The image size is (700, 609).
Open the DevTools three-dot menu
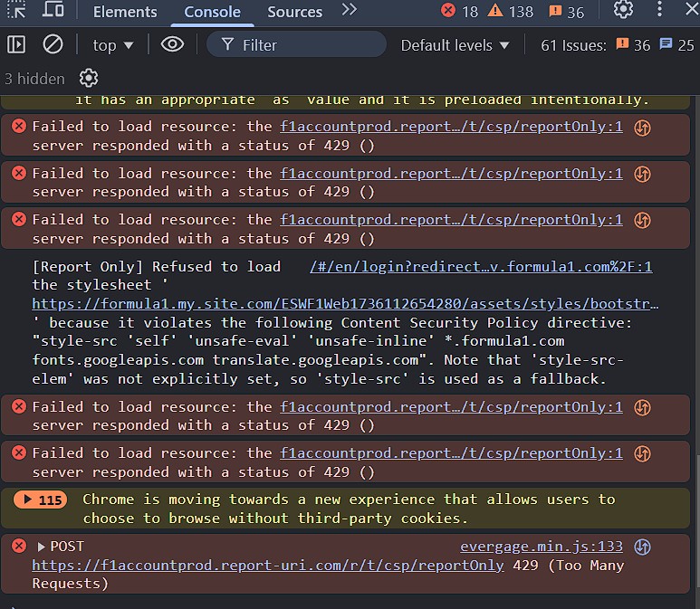click(x=659, y=9)
